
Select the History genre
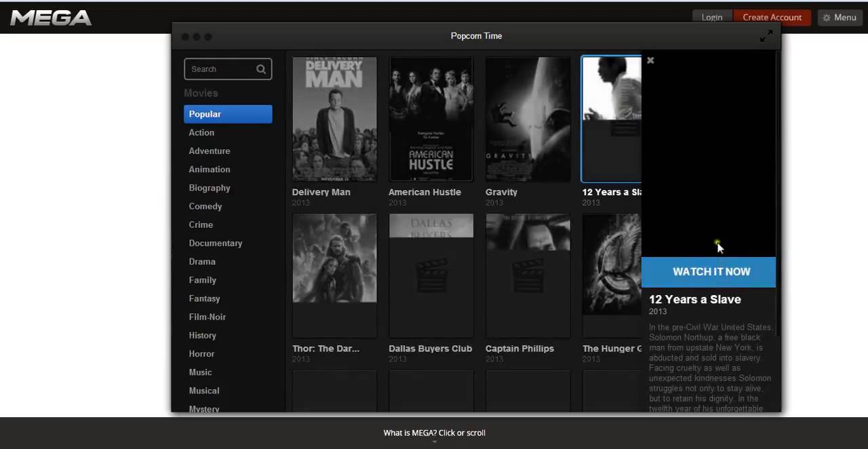coord(202,335)
